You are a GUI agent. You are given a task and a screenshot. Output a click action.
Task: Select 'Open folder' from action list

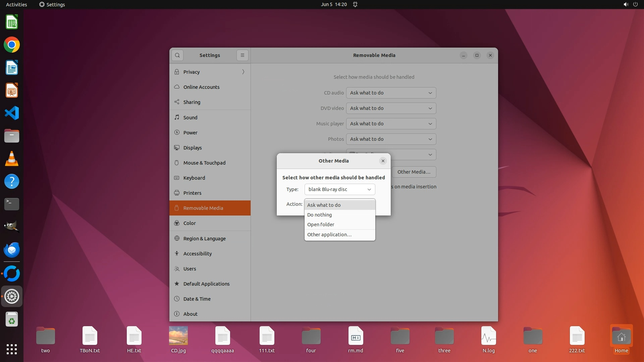[321, 225]
